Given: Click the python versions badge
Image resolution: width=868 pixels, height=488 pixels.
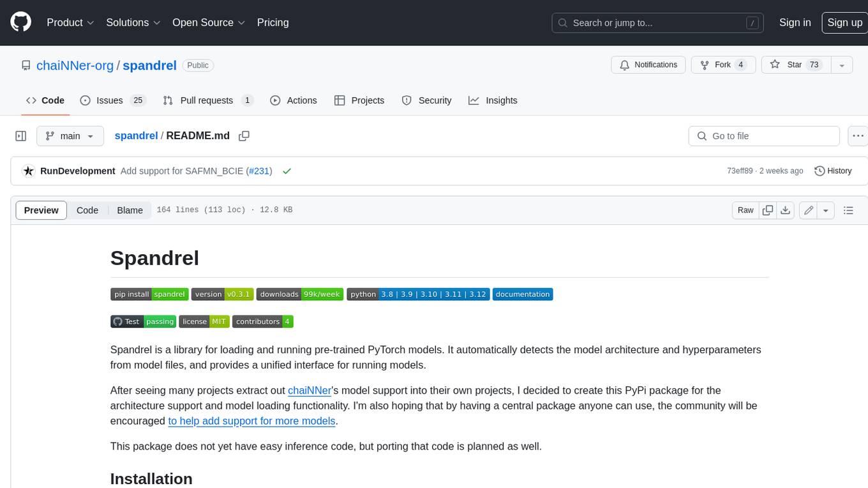Looking at the screenshot, I should 418,294.
